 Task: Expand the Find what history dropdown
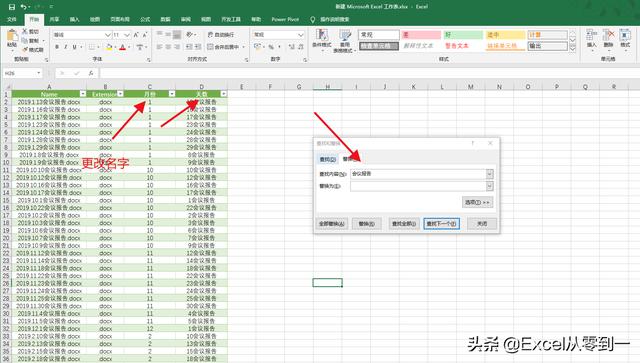[x=490, y=174]
